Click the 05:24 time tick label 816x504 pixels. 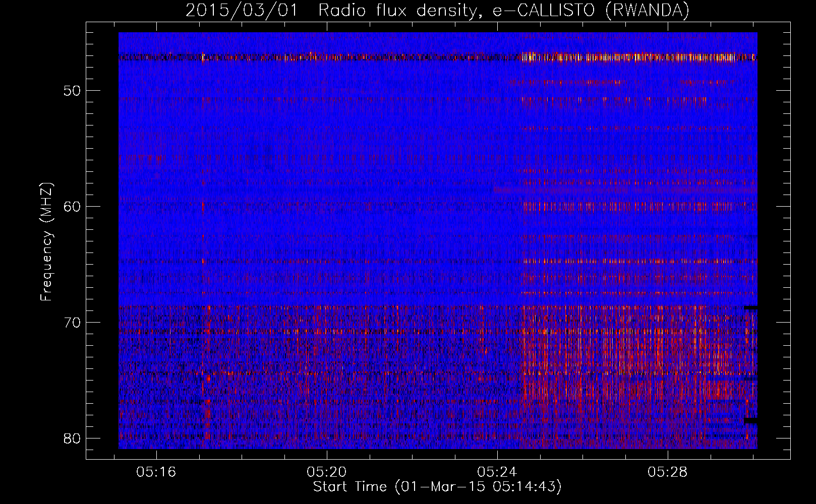[497, 472]
